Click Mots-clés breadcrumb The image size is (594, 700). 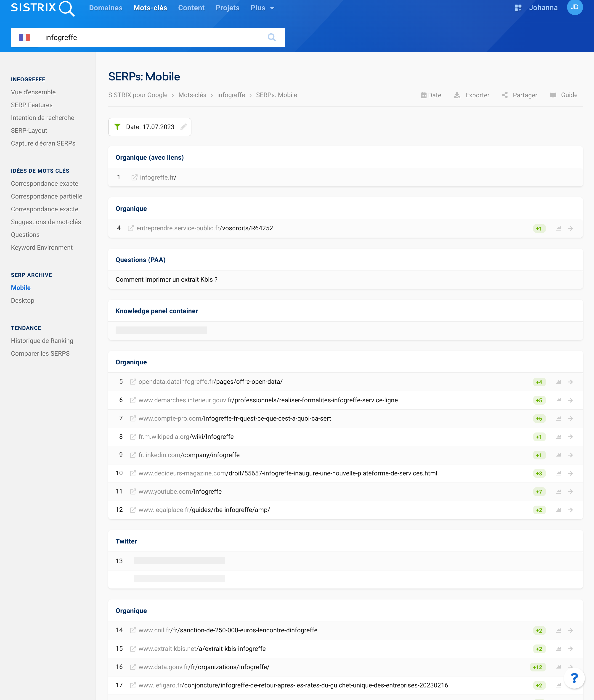click(192, 95)
